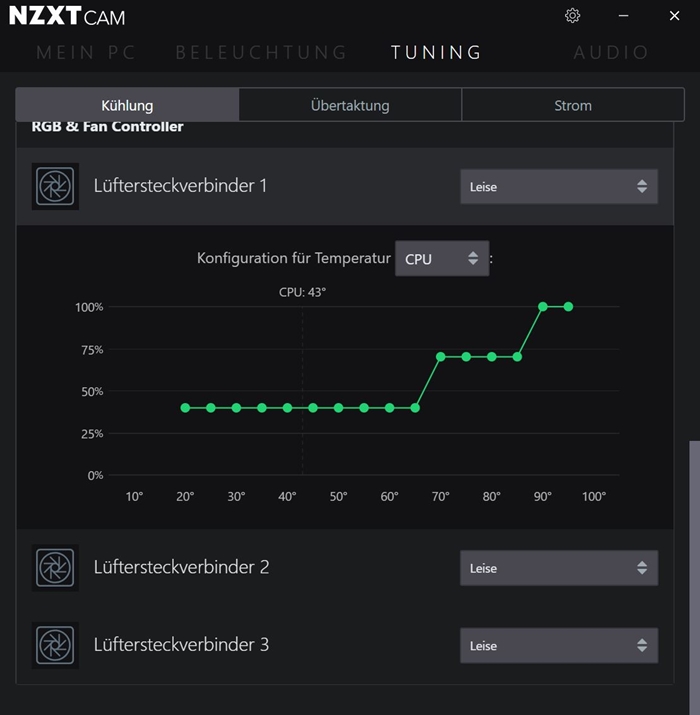Click the 50% axis label
Viewport: 700px width, 715px height.
click(x=92, y=392)
